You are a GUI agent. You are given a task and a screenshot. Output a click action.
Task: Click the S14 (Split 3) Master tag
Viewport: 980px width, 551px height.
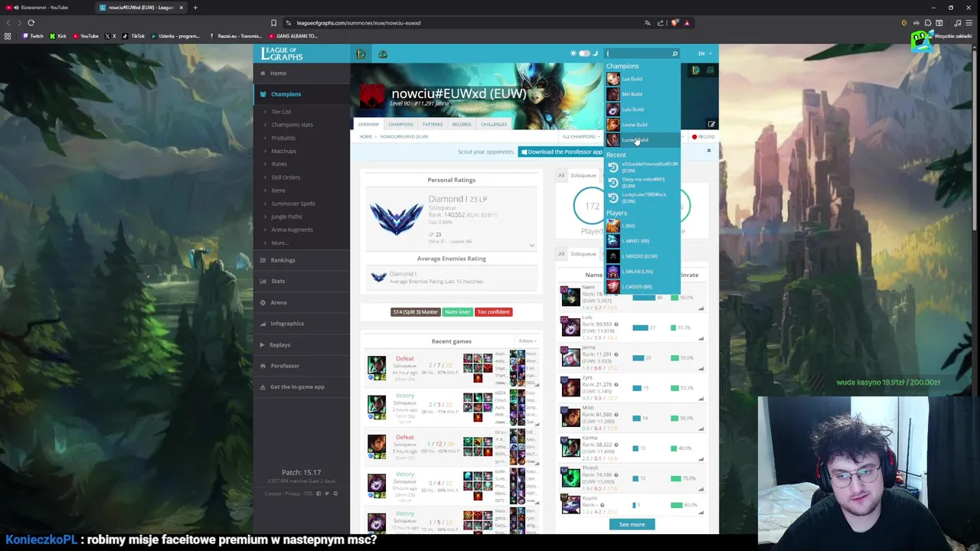click(415, 312)
